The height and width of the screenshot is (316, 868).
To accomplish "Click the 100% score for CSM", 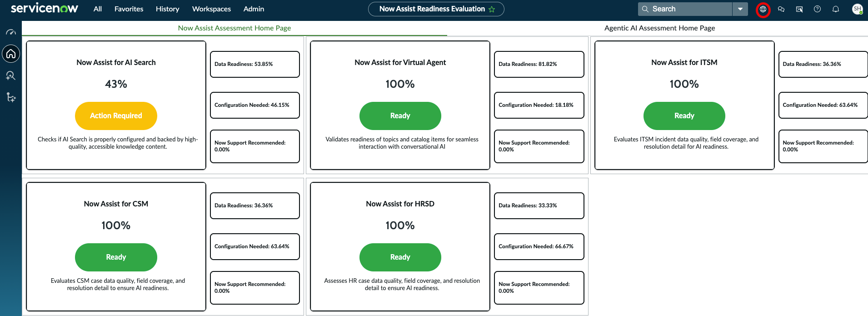I will [116, 226].
